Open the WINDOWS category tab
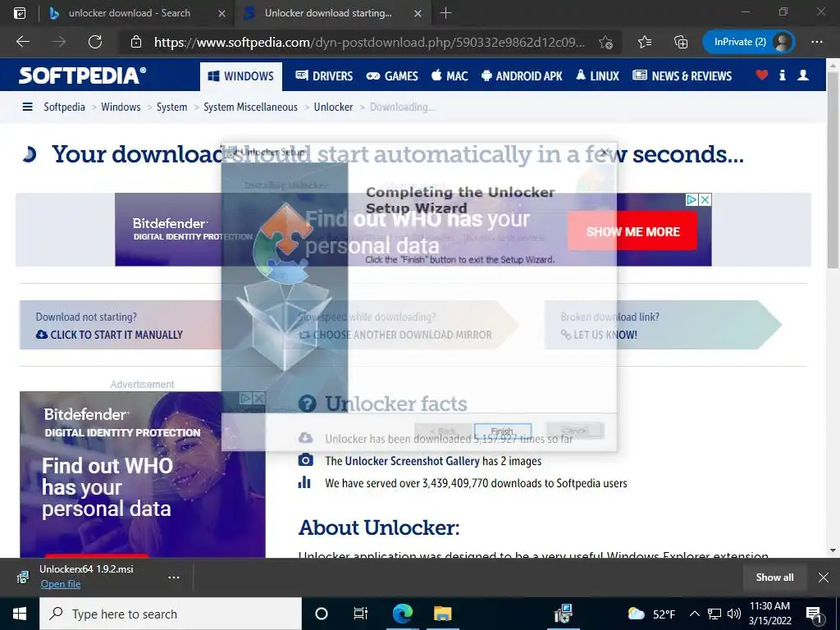Image resolution: width=840 pixels, height=630 pixels. [x=241, y=76]
